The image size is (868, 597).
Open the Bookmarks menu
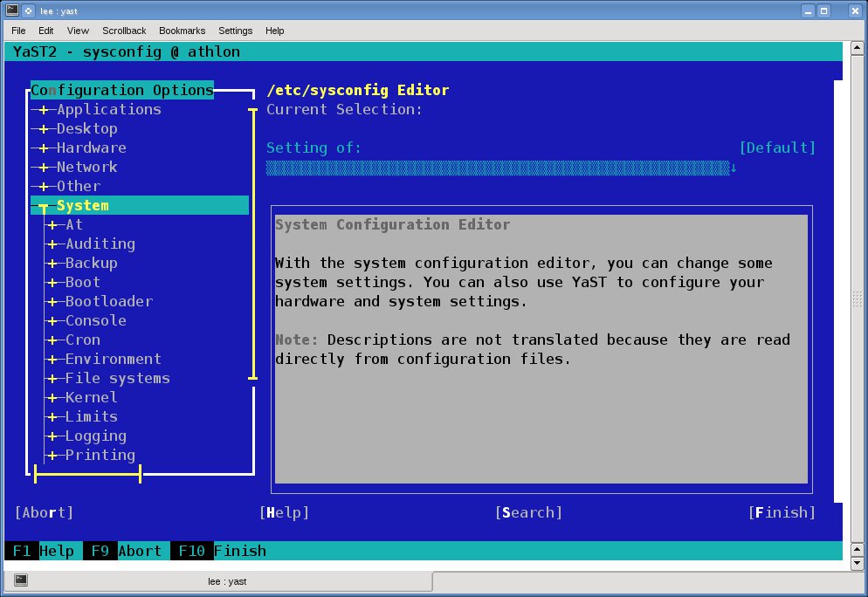coord(182,31)
